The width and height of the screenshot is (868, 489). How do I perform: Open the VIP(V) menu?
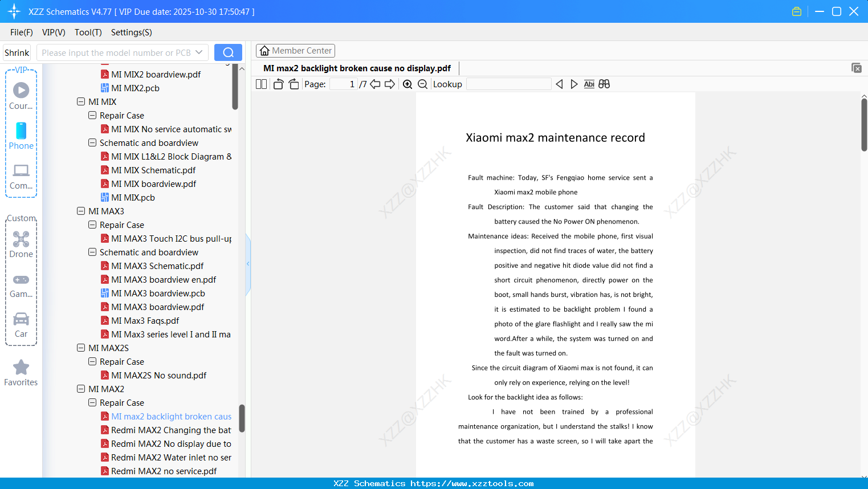[x=54, y=32]
